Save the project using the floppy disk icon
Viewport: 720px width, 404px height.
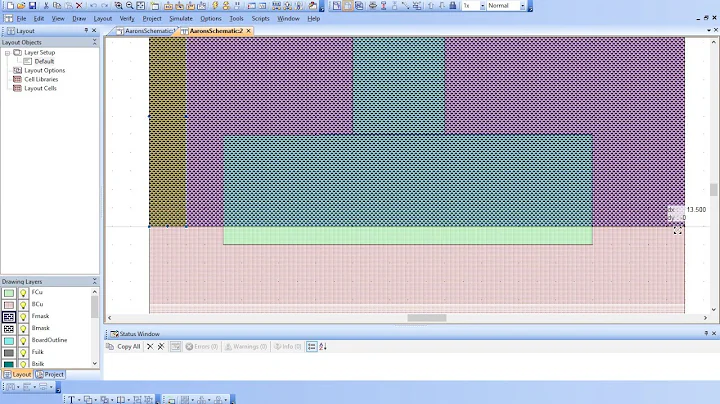pos(32,6)
